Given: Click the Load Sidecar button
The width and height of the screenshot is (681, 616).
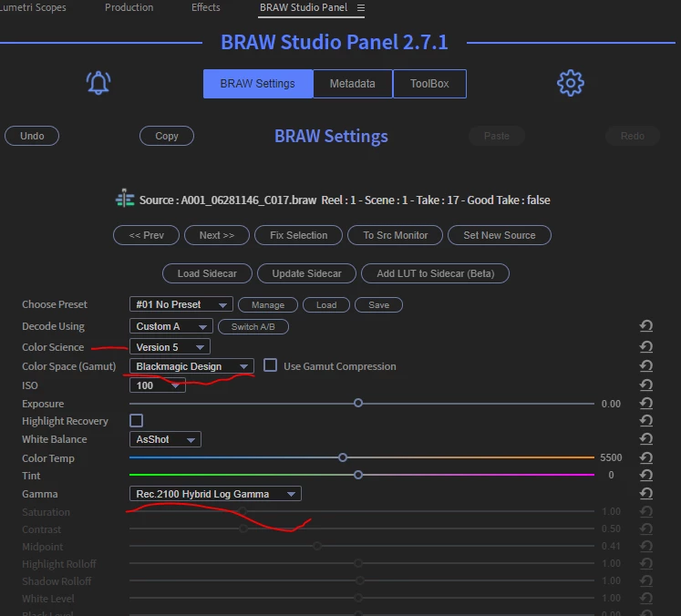Looking at the screenshot, I should [x=207, y=273].
